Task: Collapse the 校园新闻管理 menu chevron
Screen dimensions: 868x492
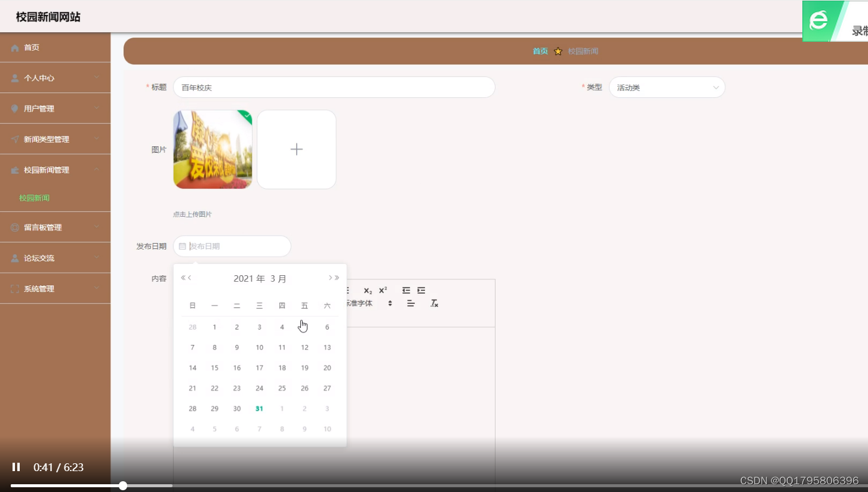Action: click(97, 170)
